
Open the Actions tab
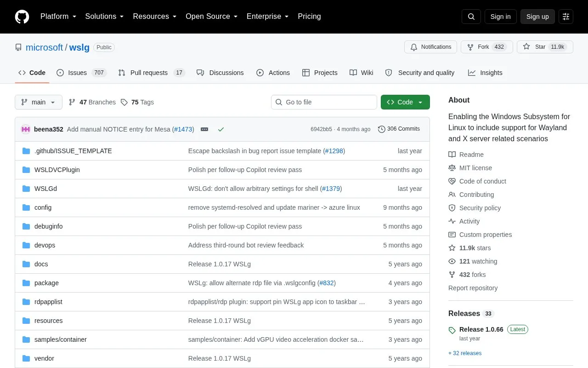tap(273, 73)
